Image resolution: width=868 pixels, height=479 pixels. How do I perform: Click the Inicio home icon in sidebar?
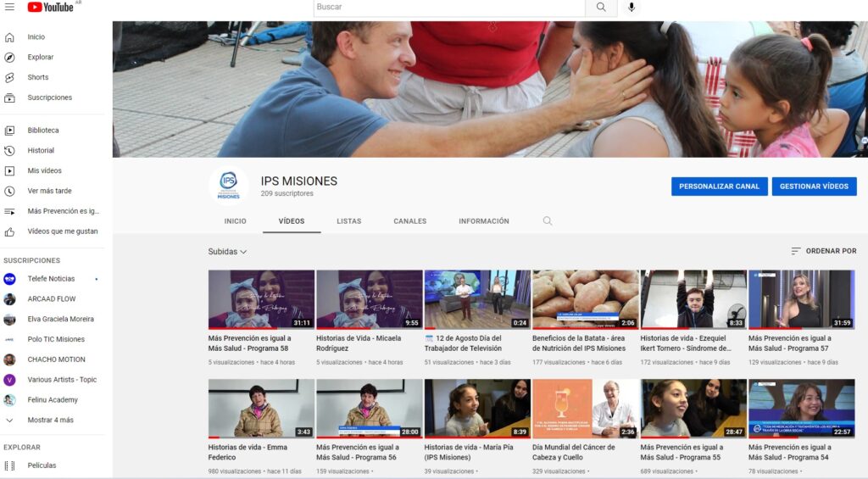pyautogui.click(x=9, y=37)
